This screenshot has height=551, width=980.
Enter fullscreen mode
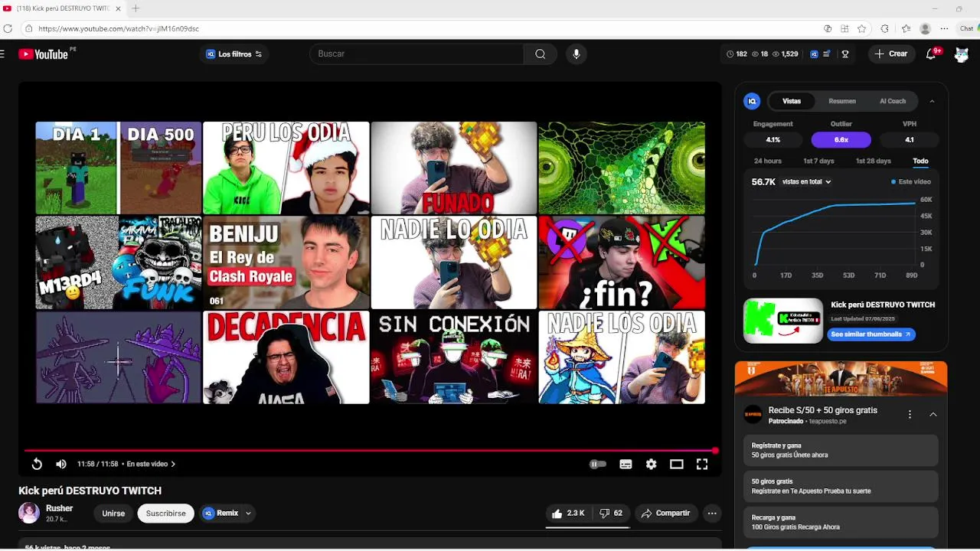(702, 464)
